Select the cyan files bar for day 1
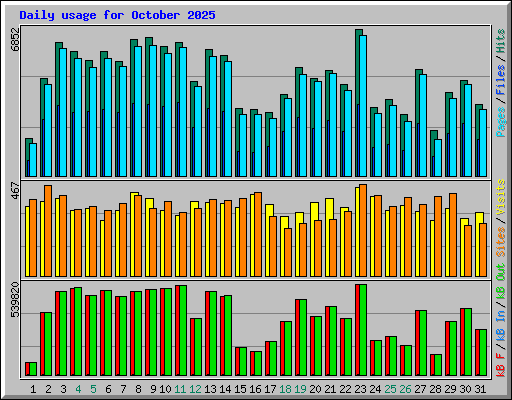Image resolution: width=512 pixels, height=400 pixels. pos(33,160)
